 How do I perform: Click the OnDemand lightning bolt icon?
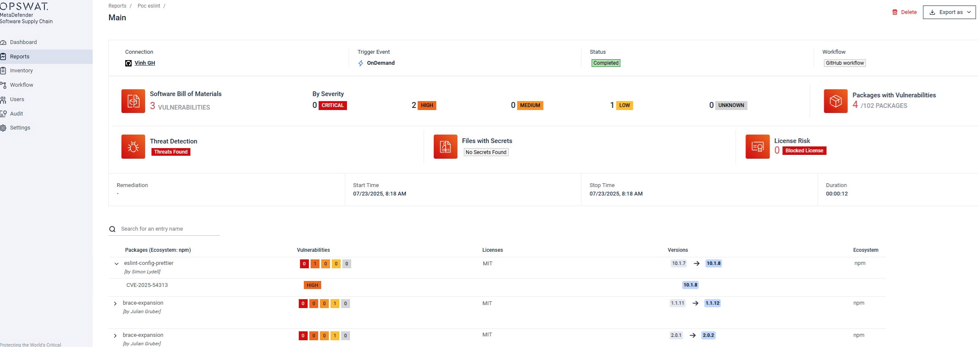pyautogui.click(x=361, y=63)
